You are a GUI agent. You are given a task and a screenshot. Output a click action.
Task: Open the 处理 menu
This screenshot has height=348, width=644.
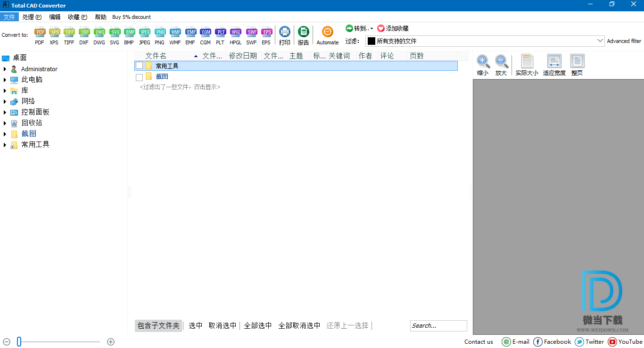[32, 17]
